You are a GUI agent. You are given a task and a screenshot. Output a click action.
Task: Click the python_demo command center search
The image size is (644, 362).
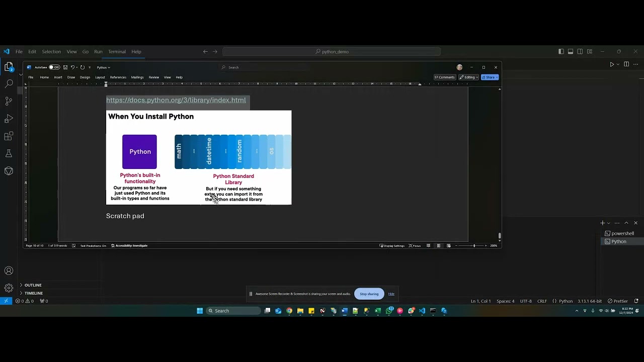332,51
